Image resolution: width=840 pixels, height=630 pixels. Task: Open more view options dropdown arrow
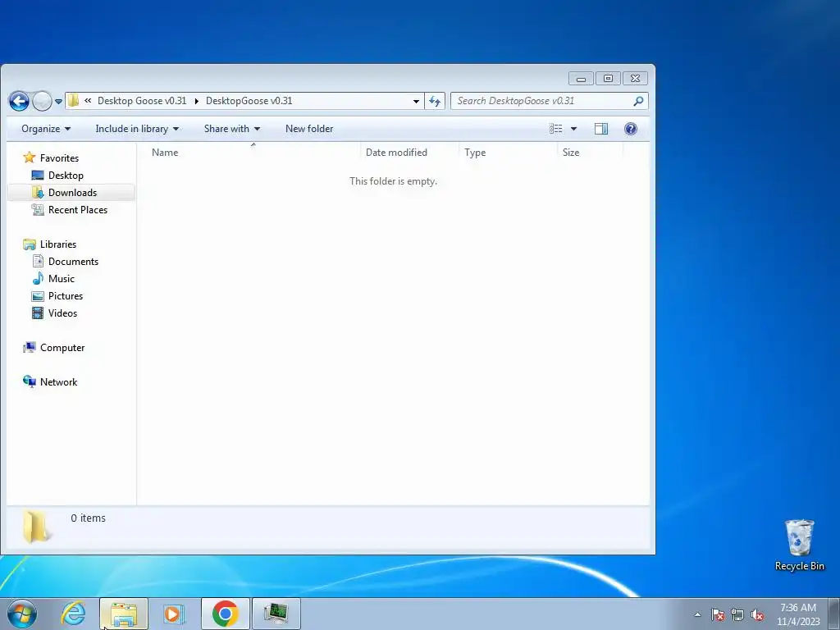573,129
